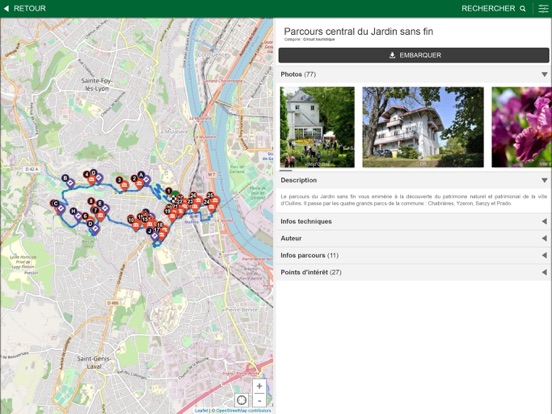Viewport: 552px width, 414px height.
Task: Expand the Auteur section
Action: click(x=414, y=238)
